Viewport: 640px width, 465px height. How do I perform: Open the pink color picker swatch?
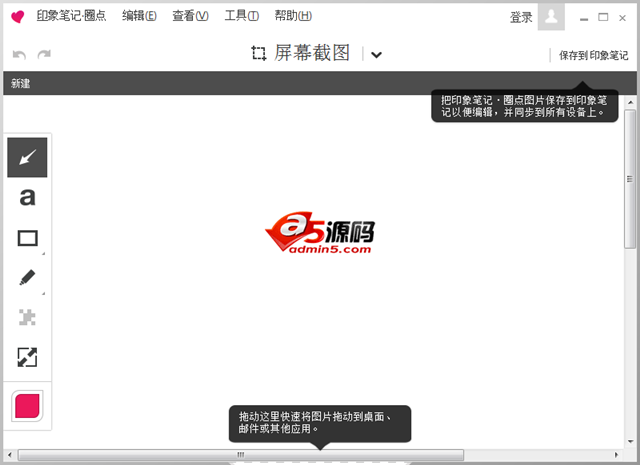[x=27, y=406]
